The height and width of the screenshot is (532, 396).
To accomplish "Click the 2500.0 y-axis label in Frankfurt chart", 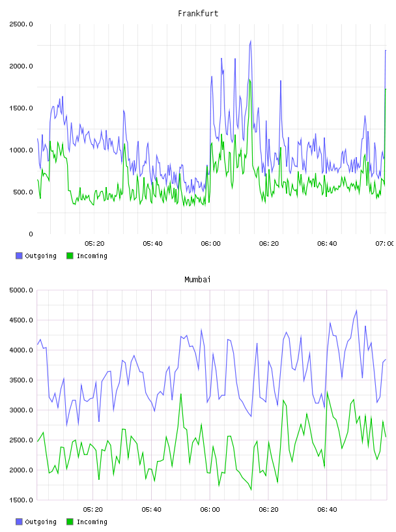I will coord(21,24).
